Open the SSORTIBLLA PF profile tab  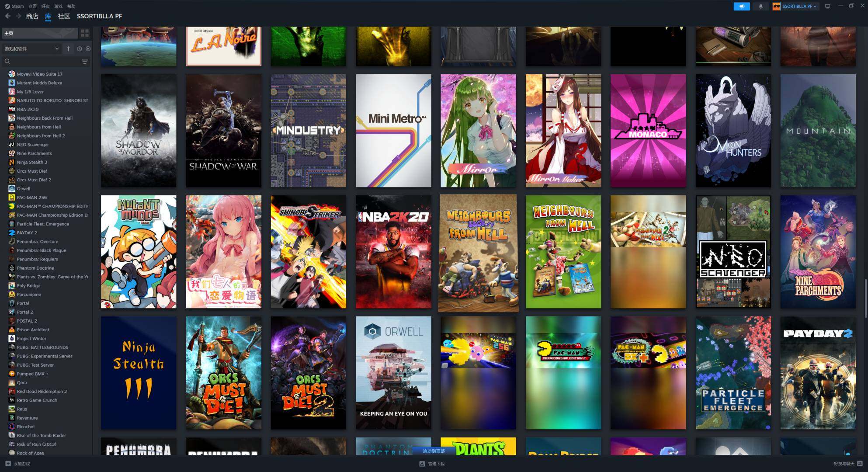pyautogui.click(x=100, y=16)
